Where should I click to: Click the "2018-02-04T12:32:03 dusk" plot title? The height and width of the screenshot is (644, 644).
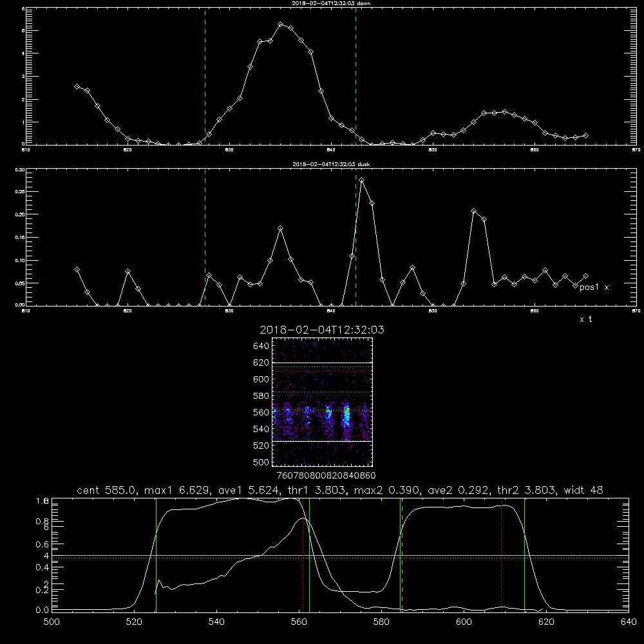pos(331,164)
